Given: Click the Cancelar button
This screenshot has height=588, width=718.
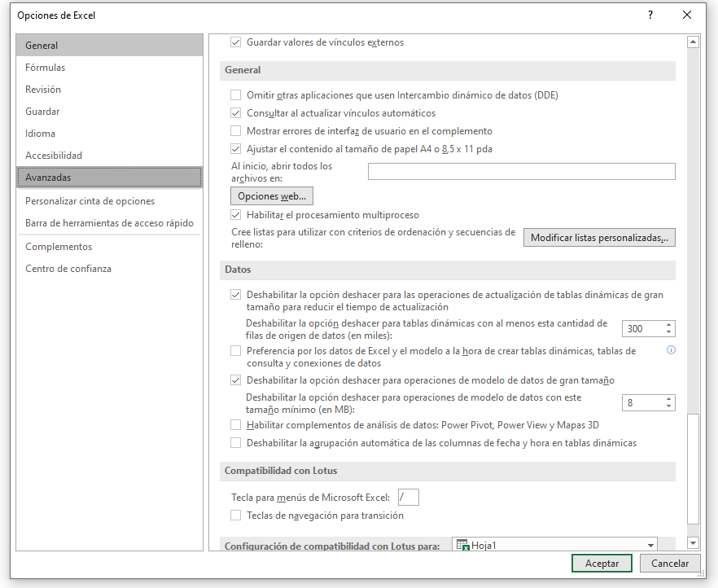Looking at the screenshot, I should click(670, 564).
